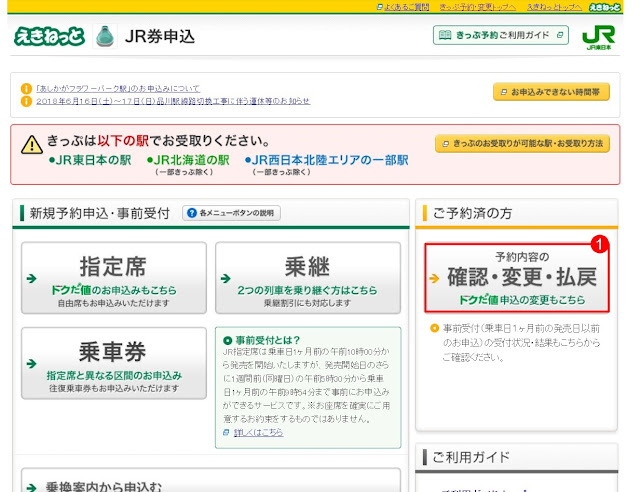Viewport: 640px width, 492px height.
Task: Click 詳しくはこちら link in 事前受付 box
Action: pos(258,432)
